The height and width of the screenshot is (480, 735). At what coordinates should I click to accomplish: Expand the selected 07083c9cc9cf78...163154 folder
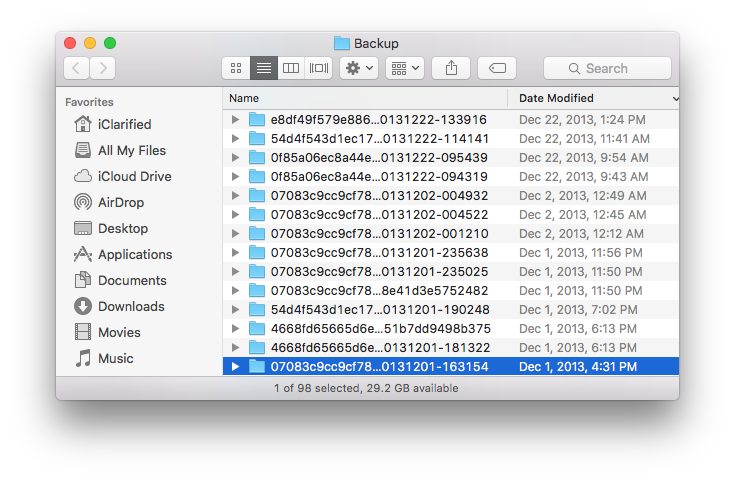click(235, 367)
